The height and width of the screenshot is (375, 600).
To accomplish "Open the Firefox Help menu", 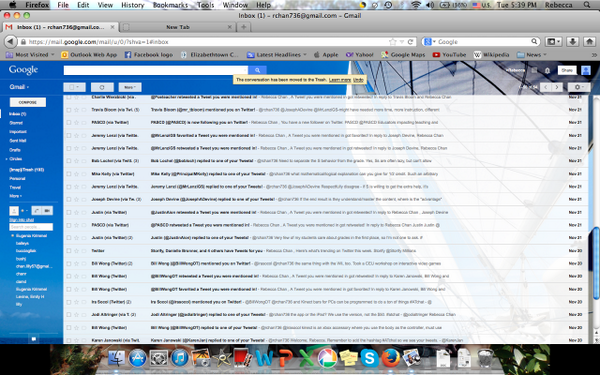I will (263, 5).
